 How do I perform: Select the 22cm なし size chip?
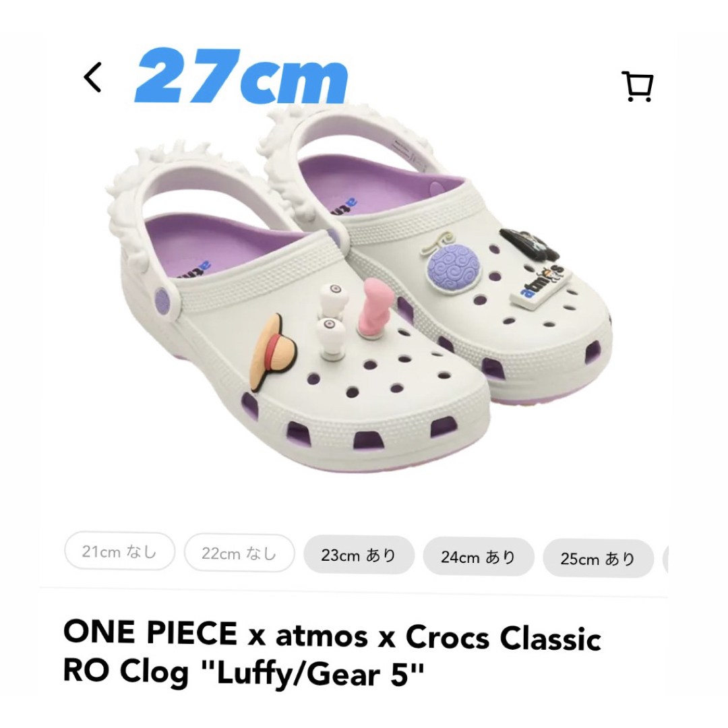(239, 553)
